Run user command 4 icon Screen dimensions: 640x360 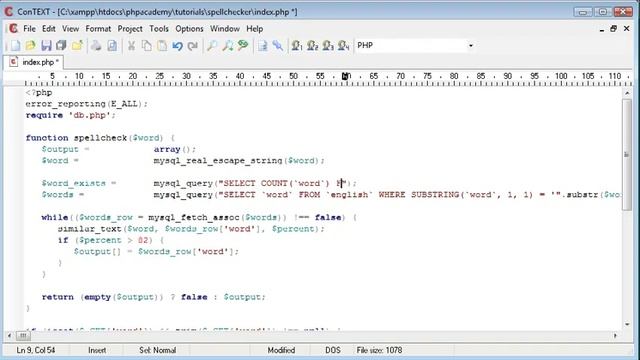pos(344,45)
